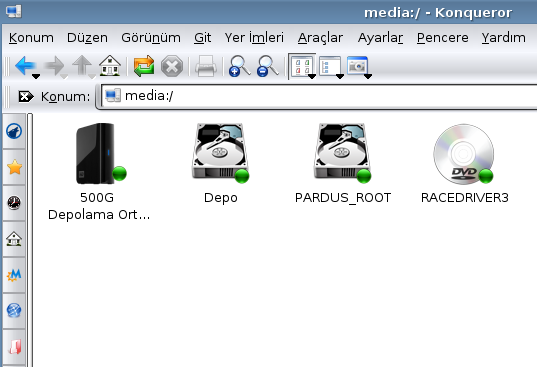Image resolution: width=537 pixels, height=367 pixels.
Task: Click the media:/ location field
Action: (319, 96)
